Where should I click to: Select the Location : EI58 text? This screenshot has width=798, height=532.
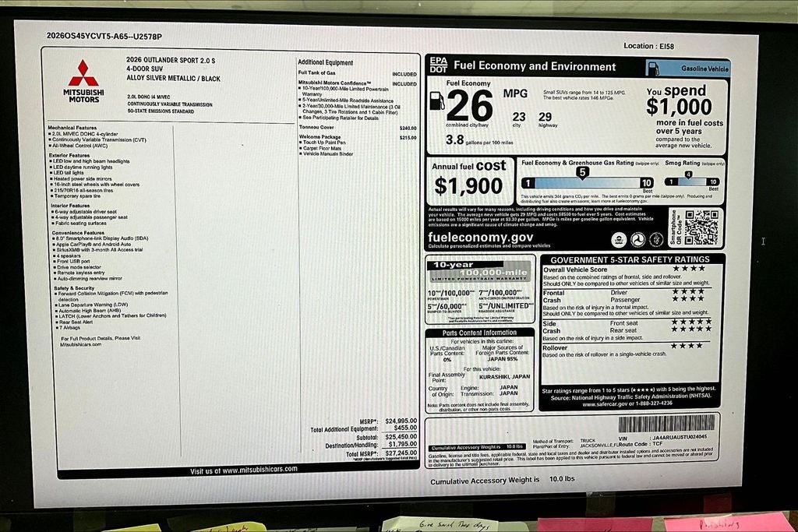(648, 46)
